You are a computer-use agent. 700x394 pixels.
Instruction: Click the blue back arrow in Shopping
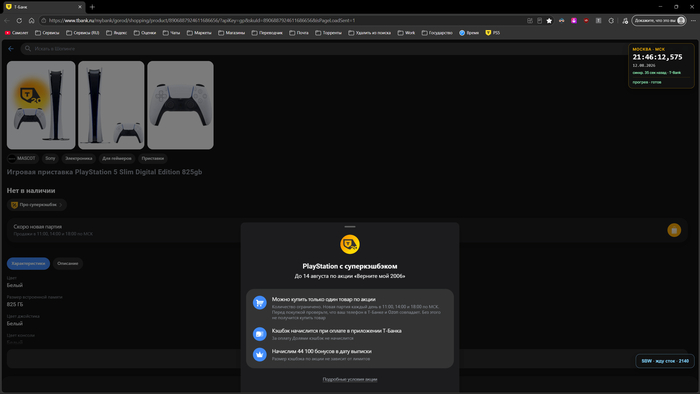[x=11, y=49]
